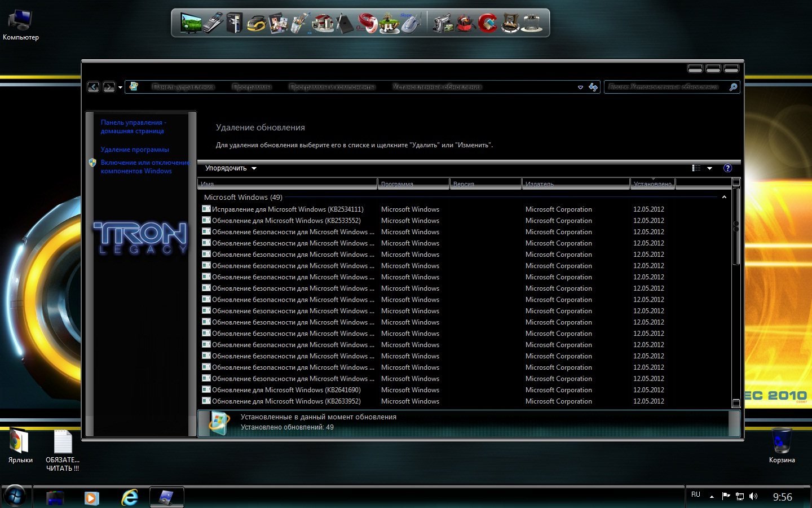Click the Установленные обновления breadcrumb
Screen dimensions: 812x508
[437, 87]
